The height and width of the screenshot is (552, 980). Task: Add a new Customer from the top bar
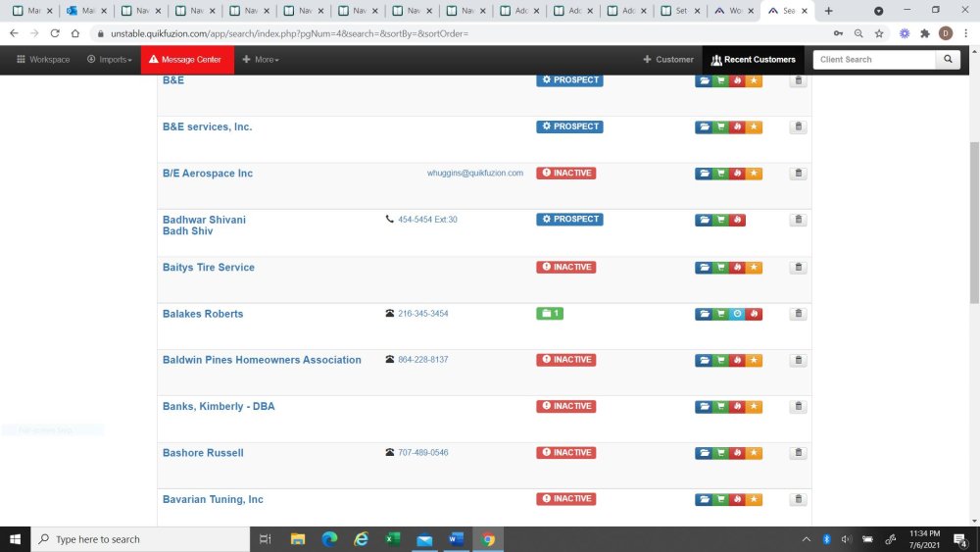(x=668, y=60)
